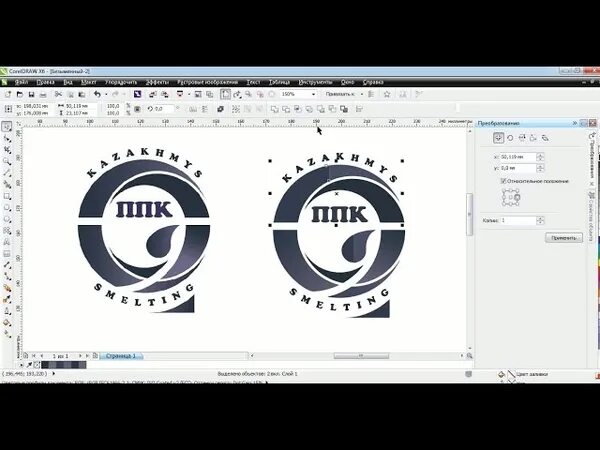This screenshot has width=600, height=450.
Task: Click the horizontal scrollbar thumb below canvas
Action: click(x=361, y=356)
